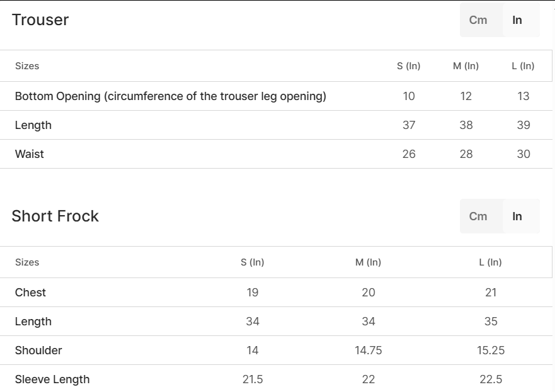Click the Trouser M (In) column header
Screen dimensions: 555x392
coord(466,66)
